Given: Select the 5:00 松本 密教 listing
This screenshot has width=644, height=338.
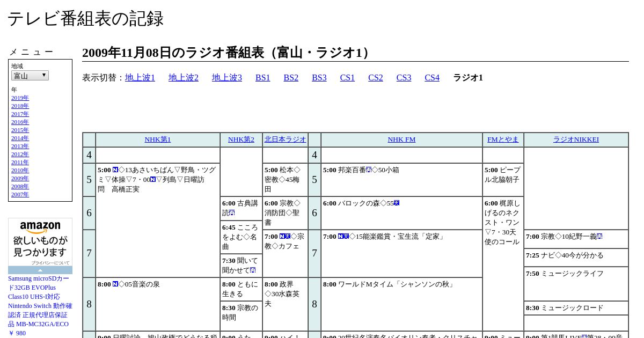Looking at the screenshot, I should (x=285, y=180).
